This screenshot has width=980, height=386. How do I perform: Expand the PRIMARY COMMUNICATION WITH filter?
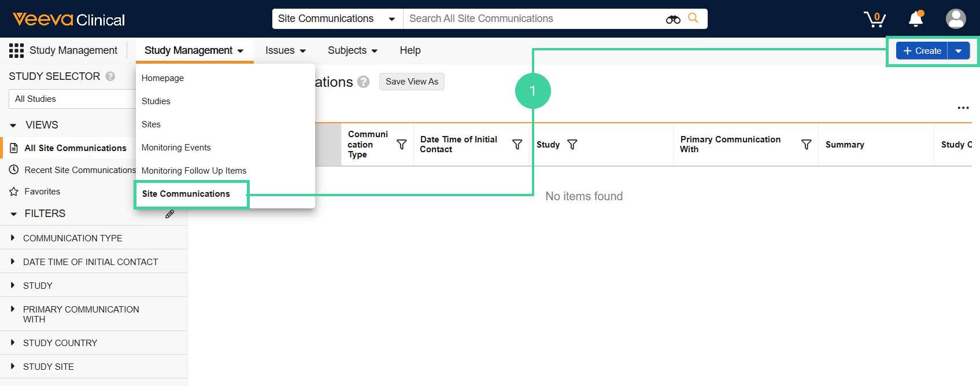(13, 309)
